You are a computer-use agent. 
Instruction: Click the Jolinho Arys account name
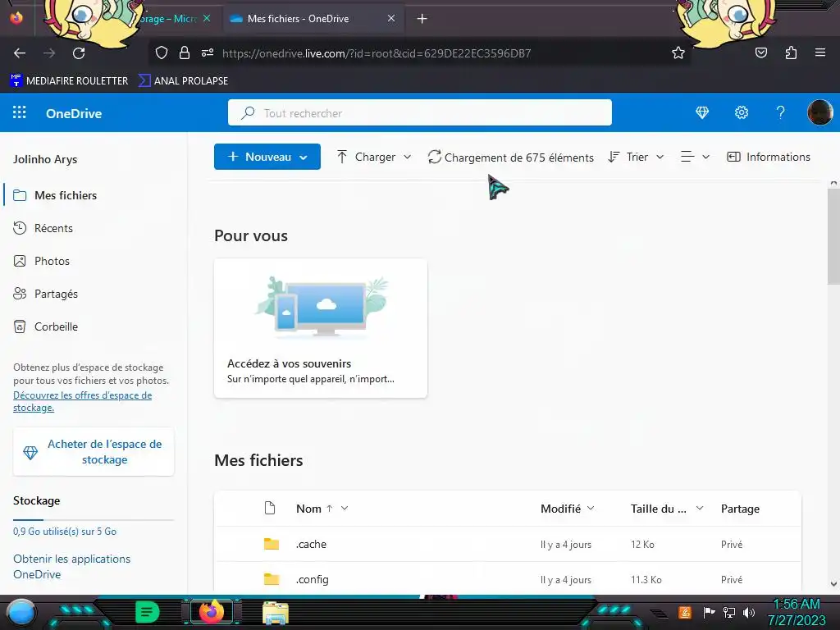pyautogui.click(x=45, y=159)
